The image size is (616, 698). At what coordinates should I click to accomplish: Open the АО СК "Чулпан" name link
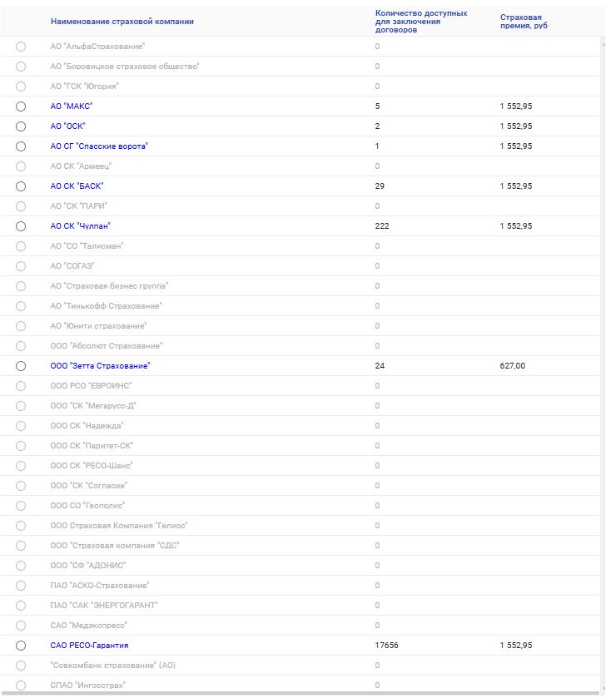[80, 226]
